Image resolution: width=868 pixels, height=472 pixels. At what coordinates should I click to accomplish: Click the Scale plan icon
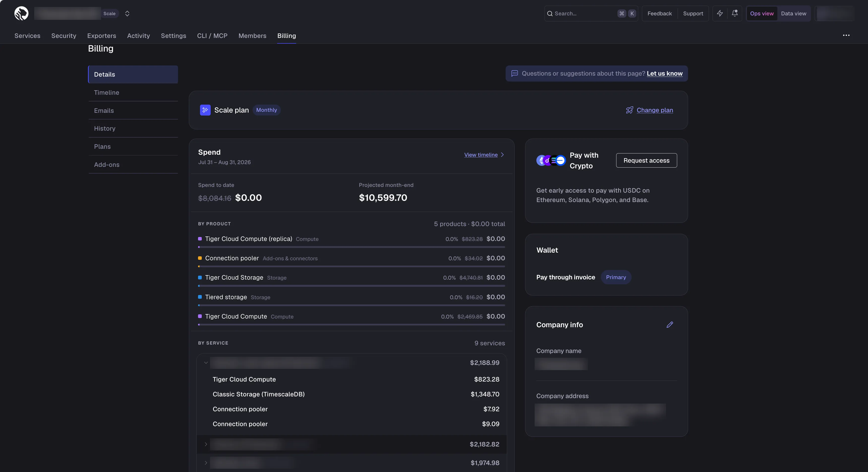click(205, 110)
